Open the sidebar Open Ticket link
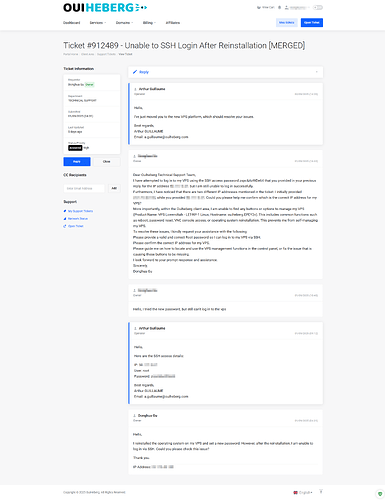The image size is (385, 500). 76,226
